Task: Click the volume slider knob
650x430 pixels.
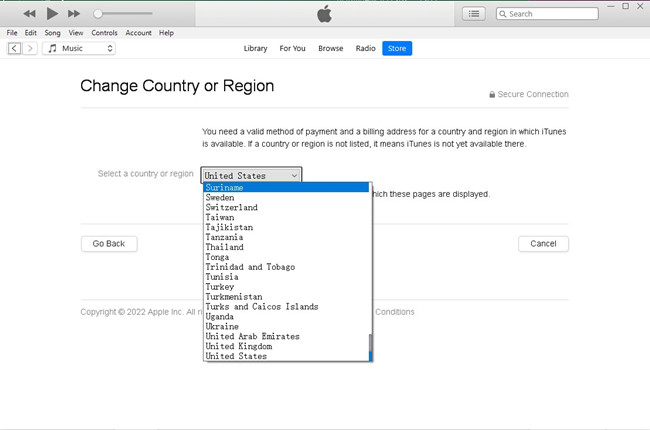Action: (98, 14)
